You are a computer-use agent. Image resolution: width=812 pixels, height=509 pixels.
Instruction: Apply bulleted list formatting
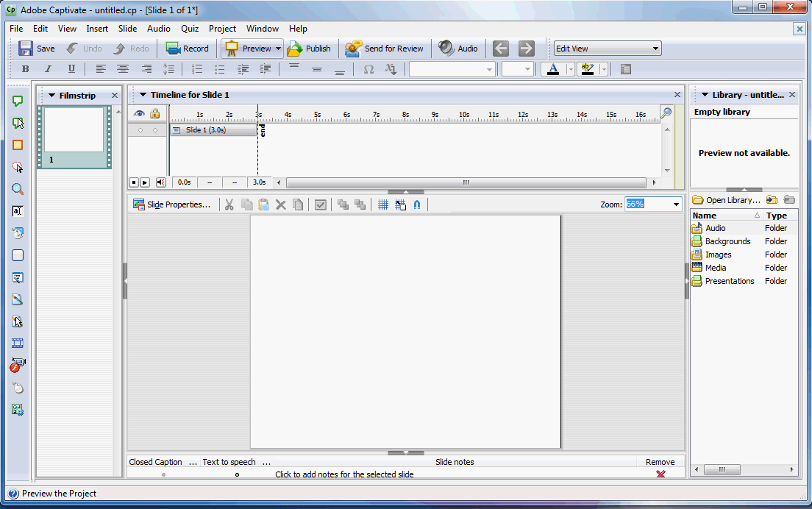(220, 69)
